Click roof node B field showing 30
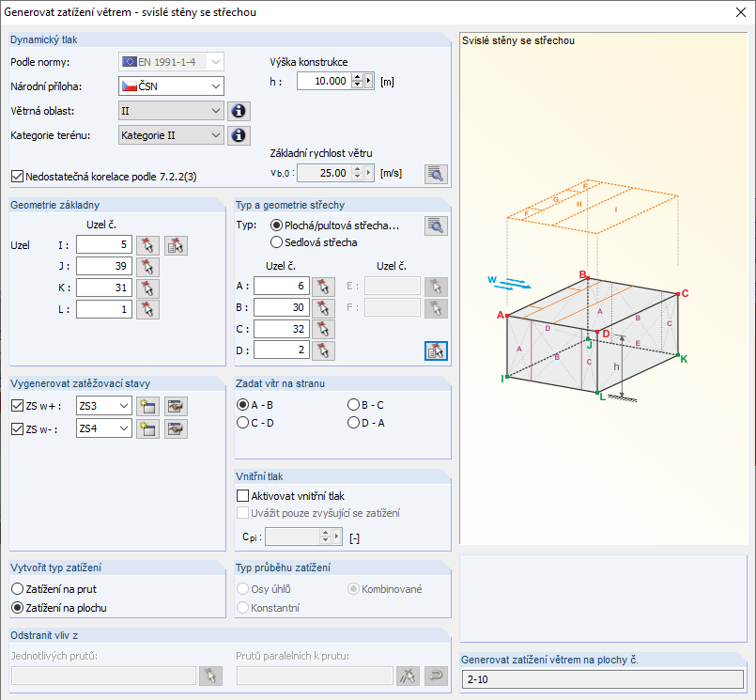756x700 pixels. tap(281, 307)
